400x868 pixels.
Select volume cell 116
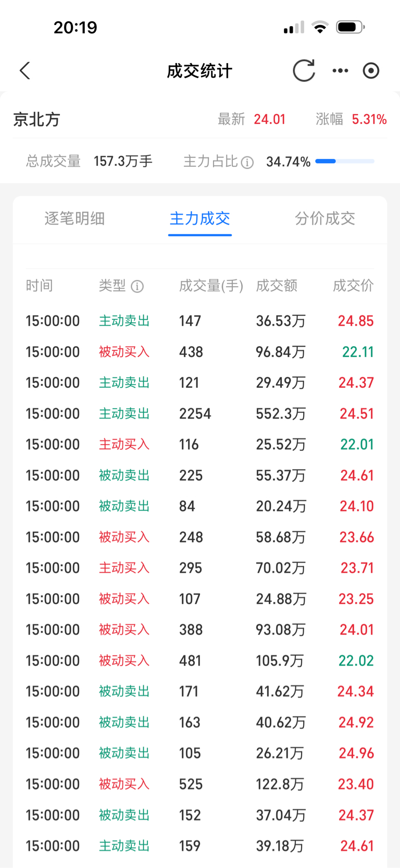click(189, 444)
